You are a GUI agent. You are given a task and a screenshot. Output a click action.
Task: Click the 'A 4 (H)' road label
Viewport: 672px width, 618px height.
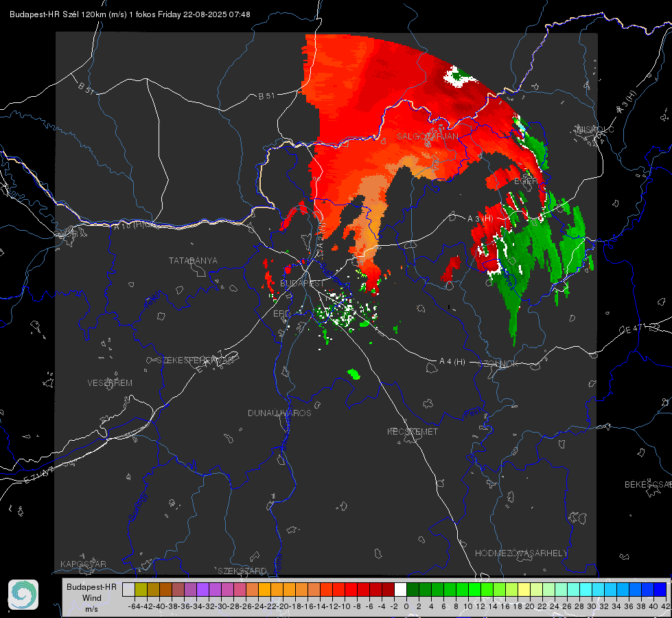(452, 362)
